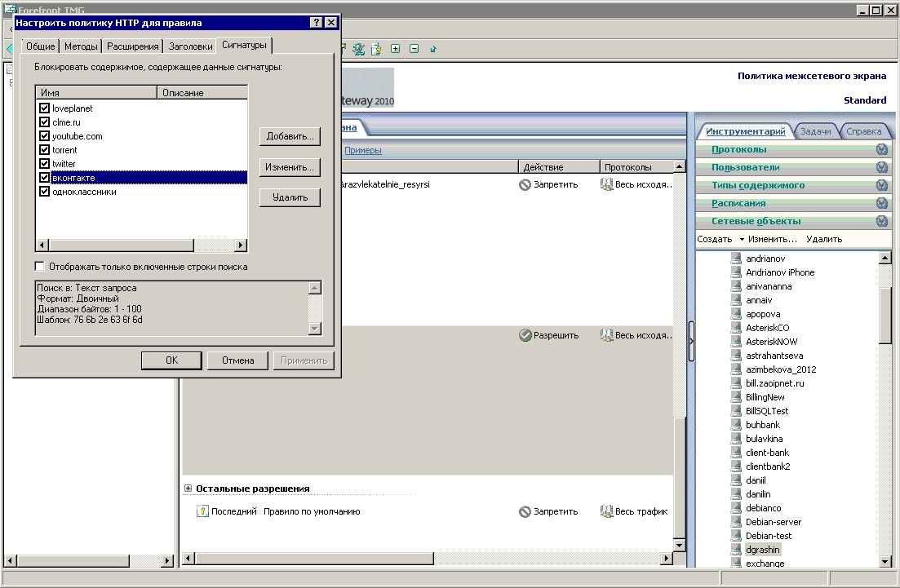
Task: Open the Создать dropdown menu
Action: coord(742,239)
